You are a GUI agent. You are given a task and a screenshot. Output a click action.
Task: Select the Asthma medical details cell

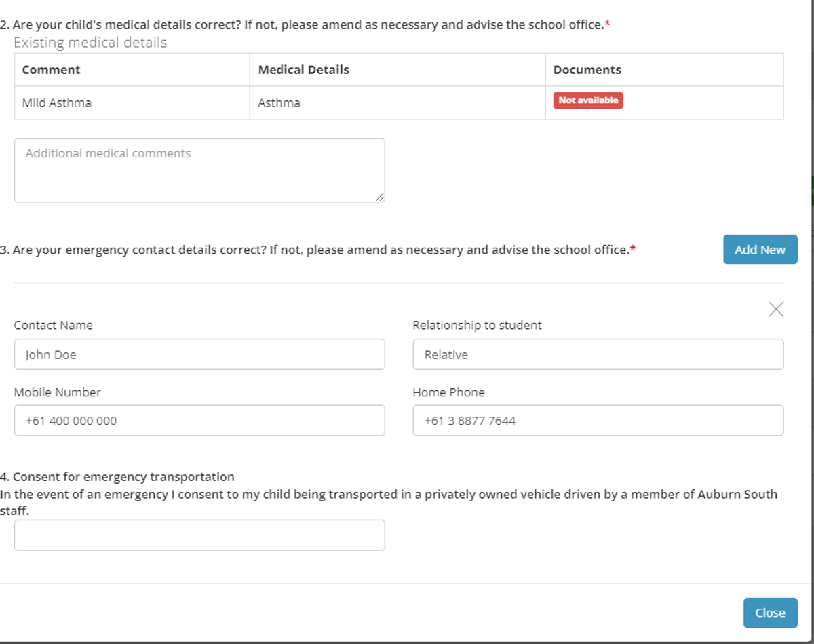(398, 103)
